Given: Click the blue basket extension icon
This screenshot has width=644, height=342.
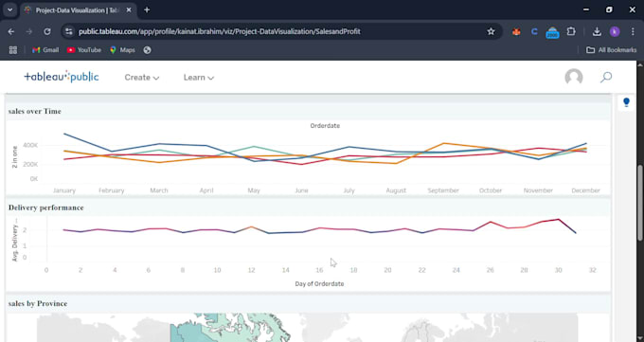Looking at the screenshot, I should pyautogui.click(x=552, y=32).
